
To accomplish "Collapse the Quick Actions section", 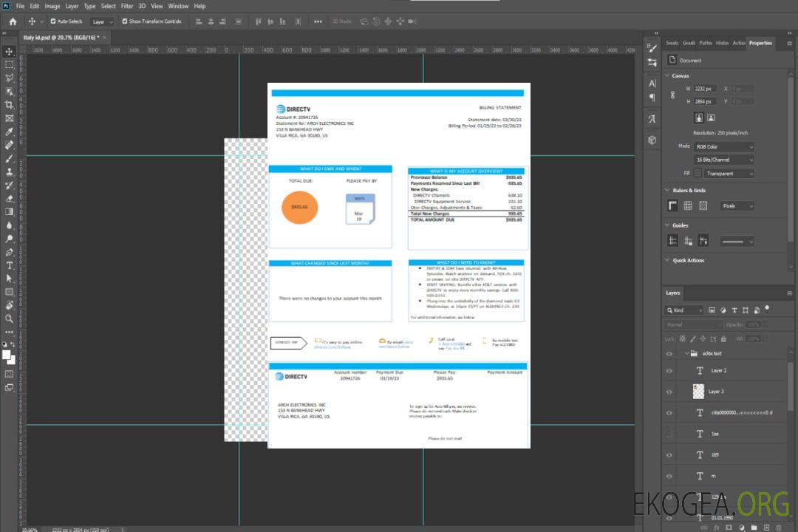I will coord(666,260).
